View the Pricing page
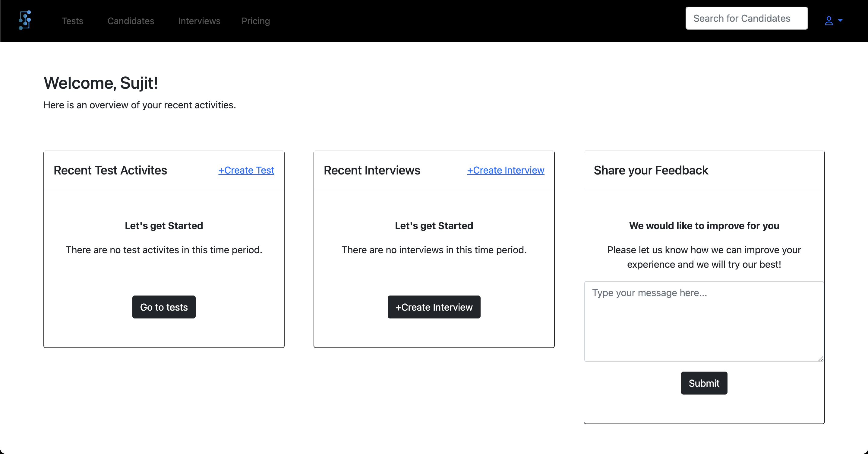This screenshot has height=454, width=868. 255,21
